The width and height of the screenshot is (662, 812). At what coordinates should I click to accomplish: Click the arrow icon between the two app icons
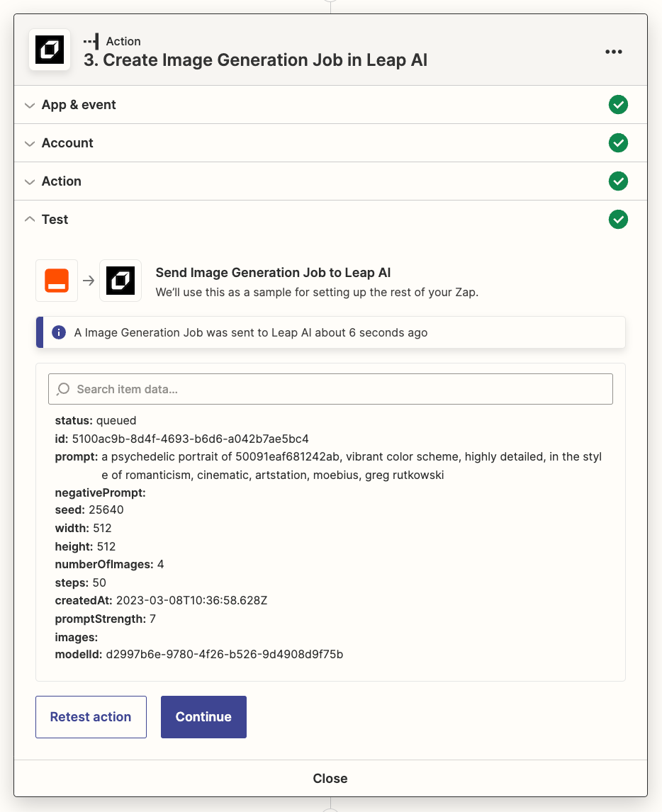(89, 281)
